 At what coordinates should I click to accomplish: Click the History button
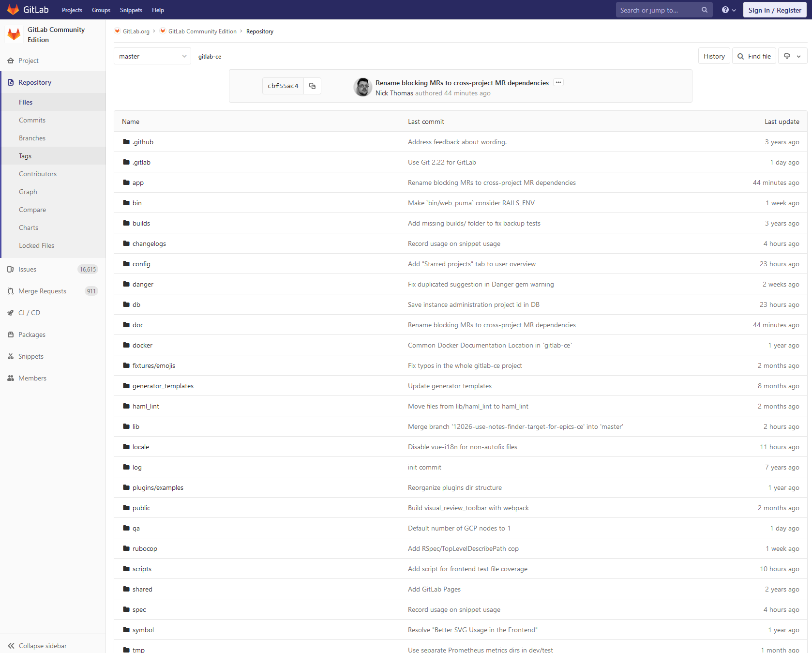click(x=714, y=56)
